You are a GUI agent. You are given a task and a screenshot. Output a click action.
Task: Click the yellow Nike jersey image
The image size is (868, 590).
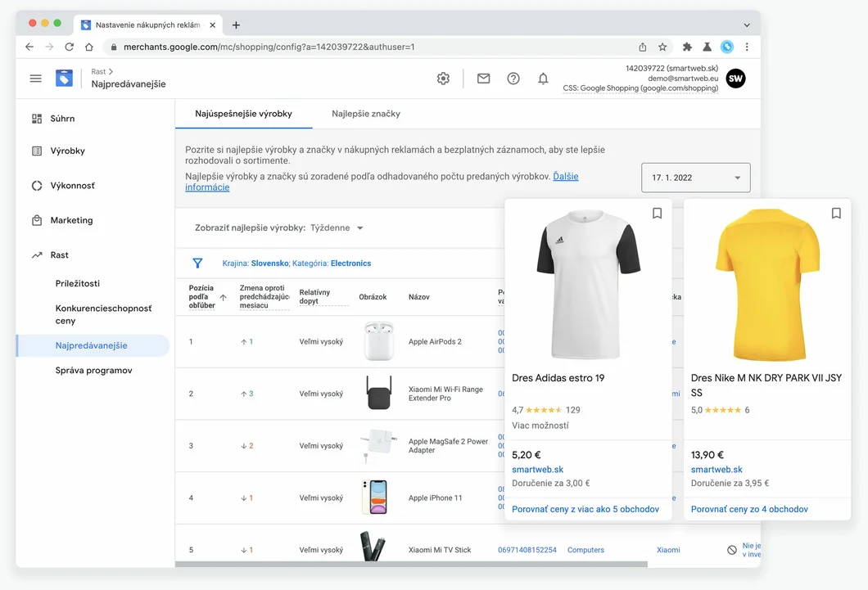pyautogui.click(x=767, y=284)
